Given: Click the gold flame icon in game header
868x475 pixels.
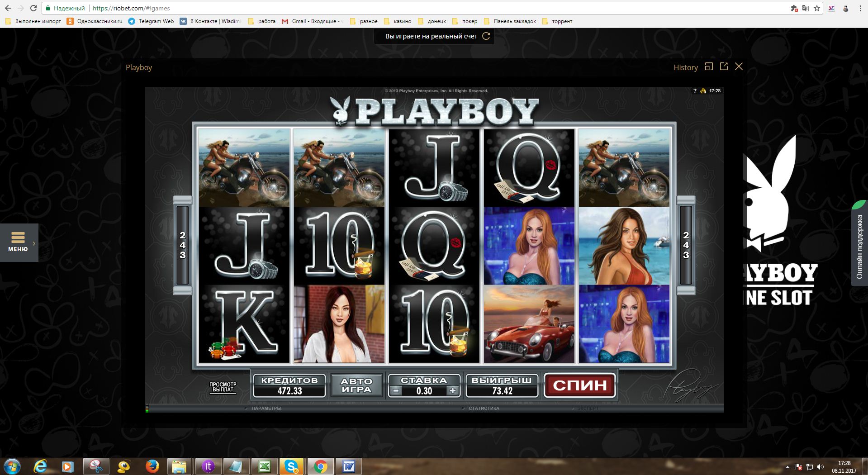Looking at the screenshot, I should [x=703, y=91].
